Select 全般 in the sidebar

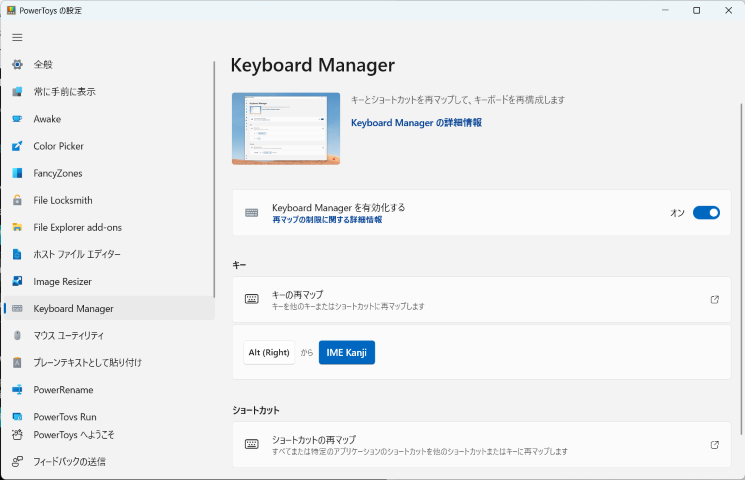tap(43, 64)
